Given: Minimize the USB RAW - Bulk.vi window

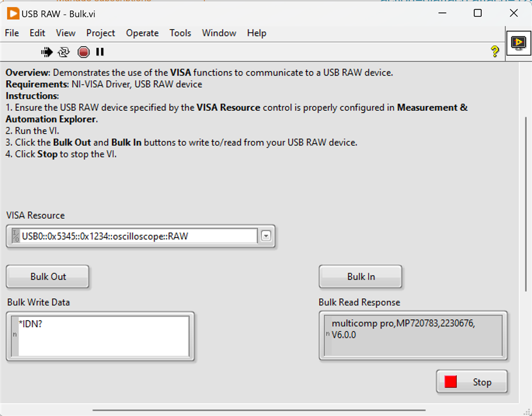Looking at the screenshot, I should (442, 13).
